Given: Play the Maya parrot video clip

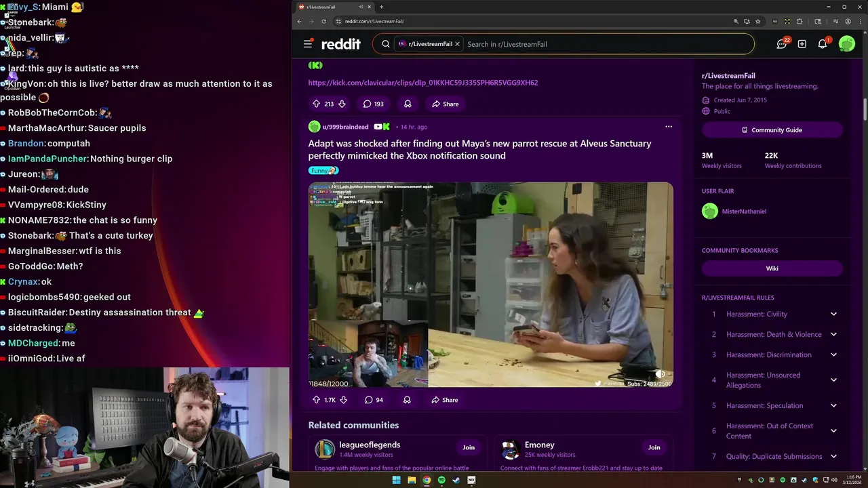Looking at the screenshot, I should (491, 285).
